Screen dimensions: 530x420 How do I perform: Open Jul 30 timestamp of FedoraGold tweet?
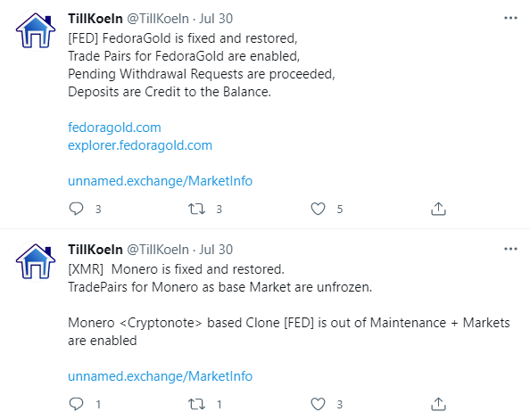[216, 19]
